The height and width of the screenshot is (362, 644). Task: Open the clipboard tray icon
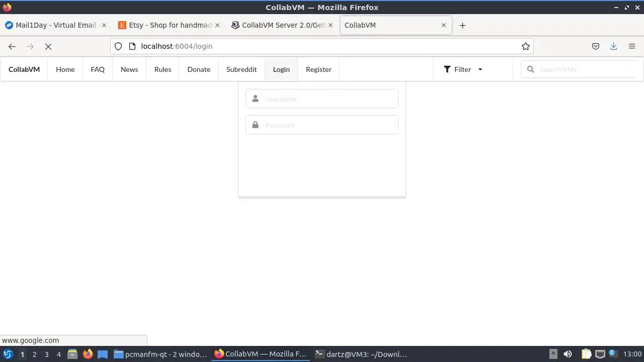(x=587, y=354)
